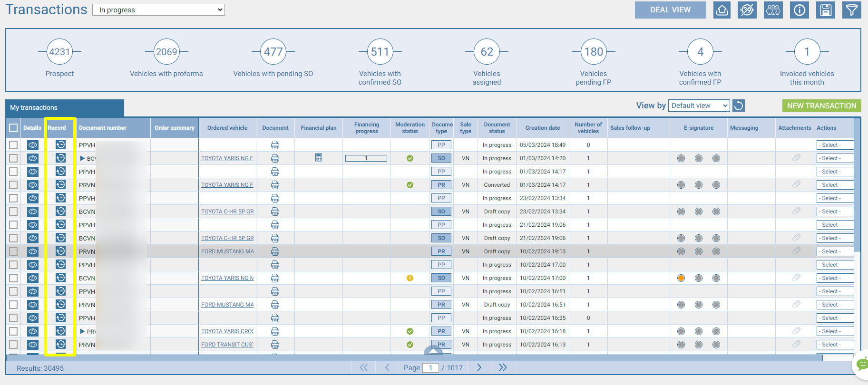This screenshot has width=868, height=385.
Task: View details eye icon for 21/02/2024 19:06 BCVN row
Action: [32, 238]
